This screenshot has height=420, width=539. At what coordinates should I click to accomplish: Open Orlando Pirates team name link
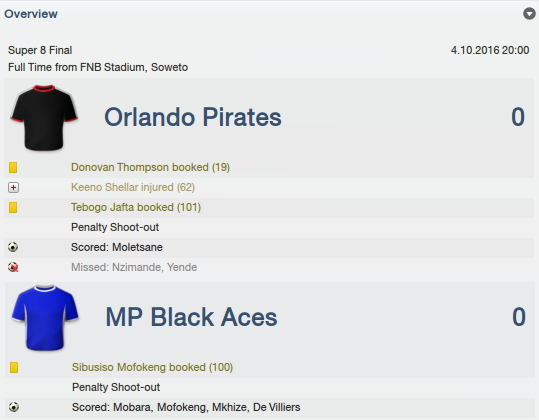(x=193, y=117)
